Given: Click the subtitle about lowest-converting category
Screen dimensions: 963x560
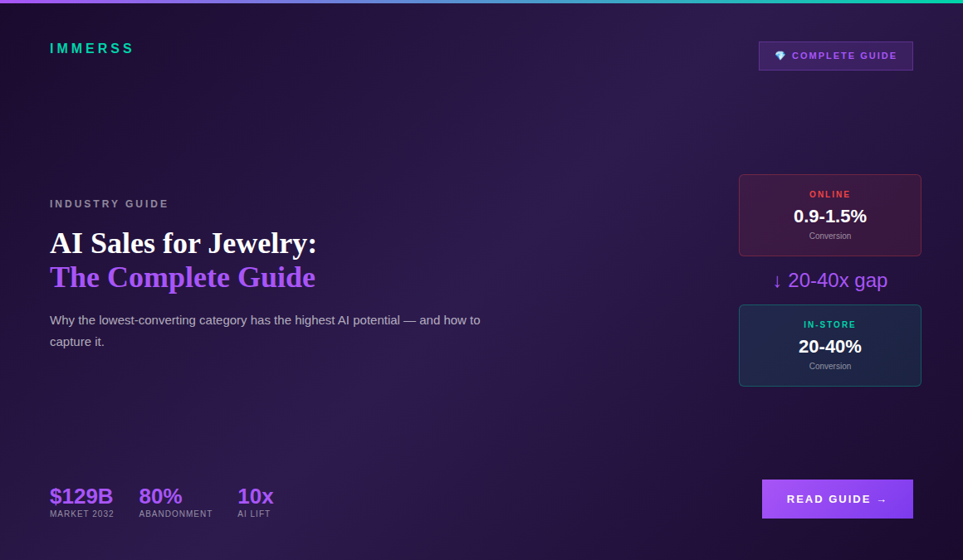Looking at the screenshot, I should tap(264, 330).
